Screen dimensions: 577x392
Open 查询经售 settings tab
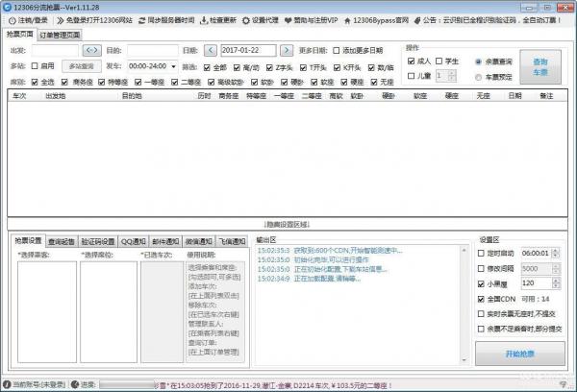pyautogui.click(x=62, y=241)
